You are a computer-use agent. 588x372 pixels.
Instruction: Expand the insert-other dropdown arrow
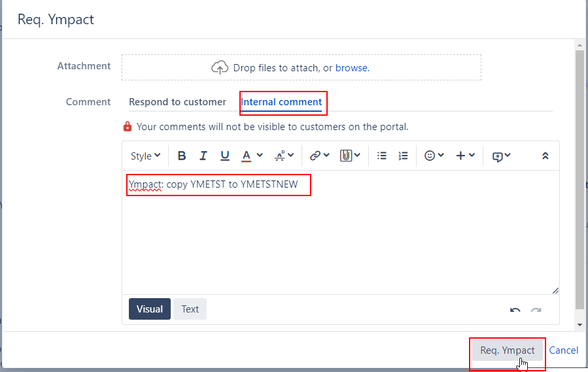click(x=472, y=155)
